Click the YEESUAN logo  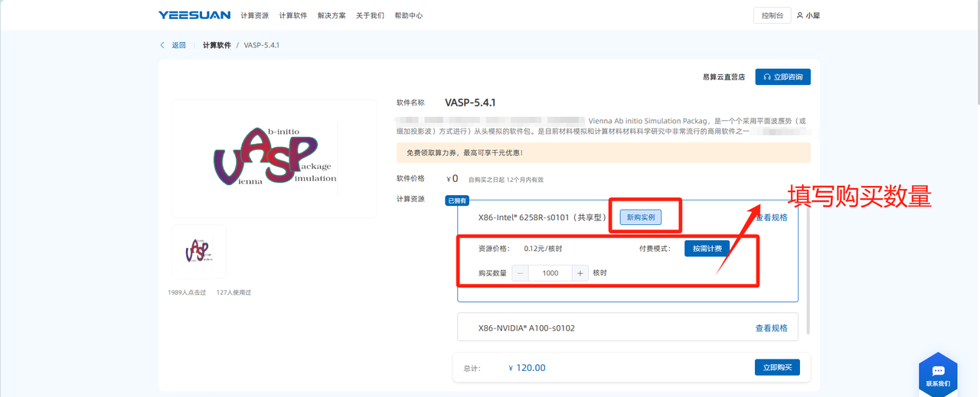click(x=194, y=15)
